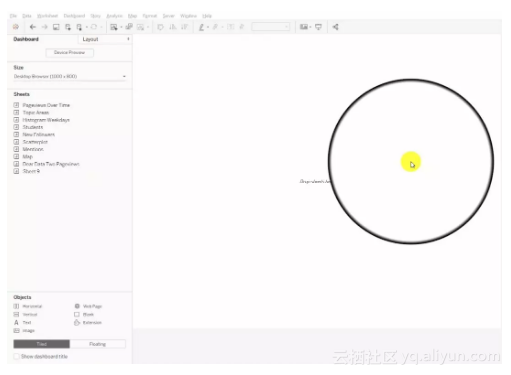
Task: Switch to the Dashboard pane tab
Action: [x=26, y=39]
